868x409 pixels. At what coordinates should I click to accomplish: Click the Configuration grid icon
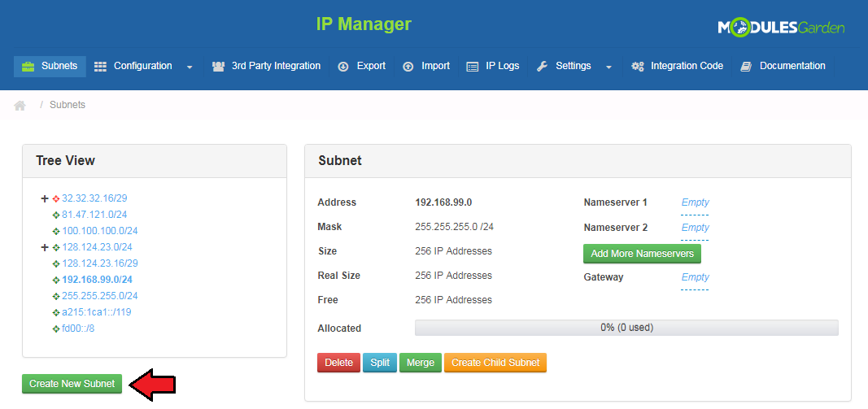tap(100, 67)
